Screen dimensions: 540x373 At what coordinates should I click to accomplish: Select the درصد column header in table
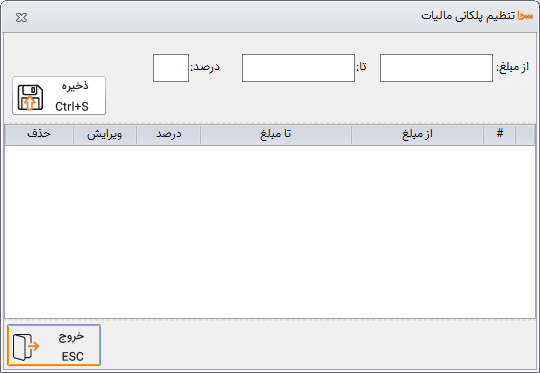(x=168, y=134)
